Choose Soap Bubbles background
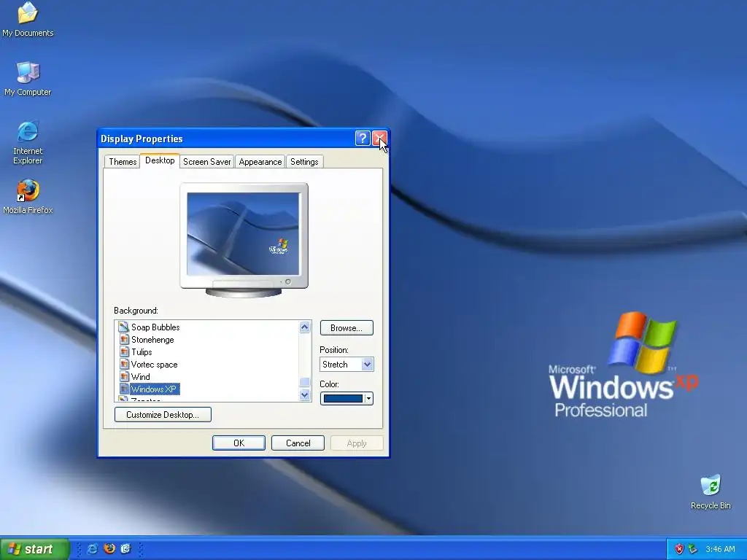Screen dimensions: 747x560 click(x=155, y=327)
